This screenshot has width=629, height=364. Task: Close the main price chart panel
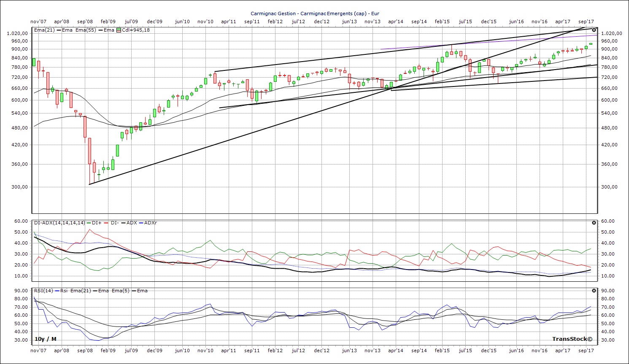(x=594, y=30)
